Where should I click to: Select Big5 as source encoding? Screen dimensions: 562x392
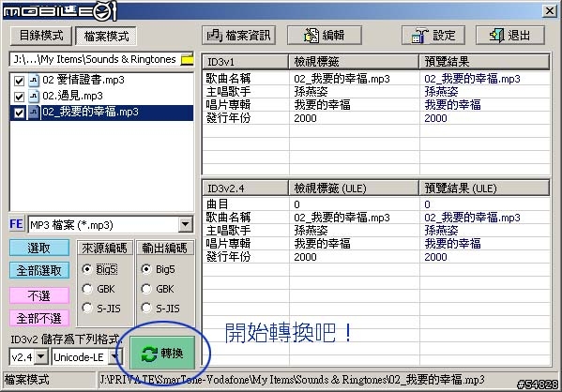tap(87, 269)
